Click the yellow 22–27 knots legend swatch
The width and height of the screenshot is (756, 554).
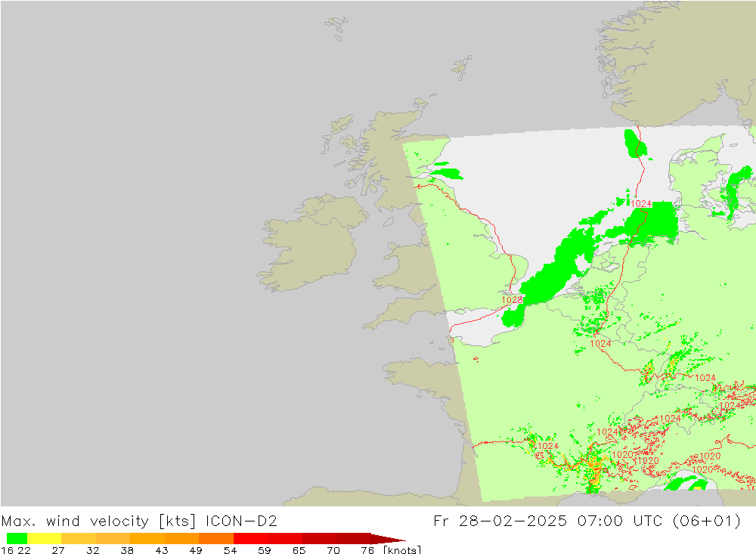[45, 539]
